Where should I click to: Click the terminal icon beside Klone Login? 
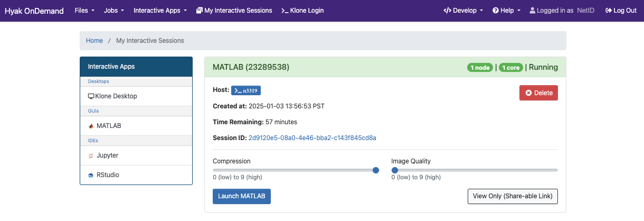click(285, 11)
